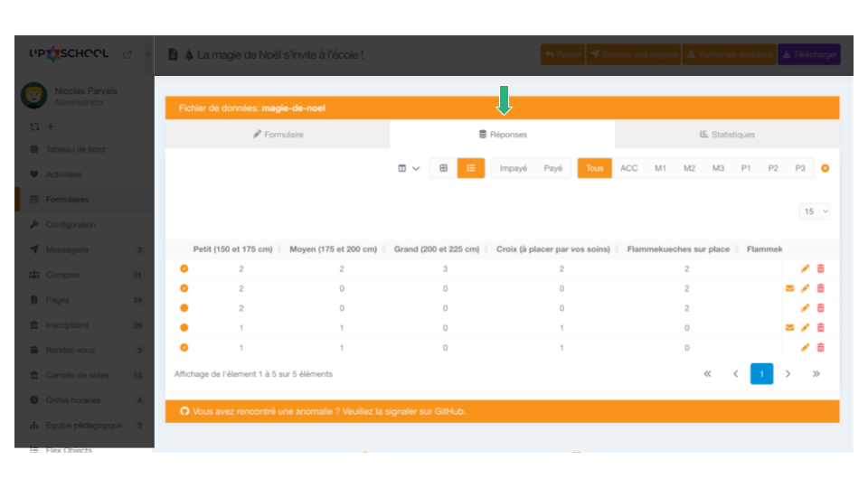This screenshot has width=868, height=488.
Task: Clear filters with the orange X icon
Action: tap(826, 168)
